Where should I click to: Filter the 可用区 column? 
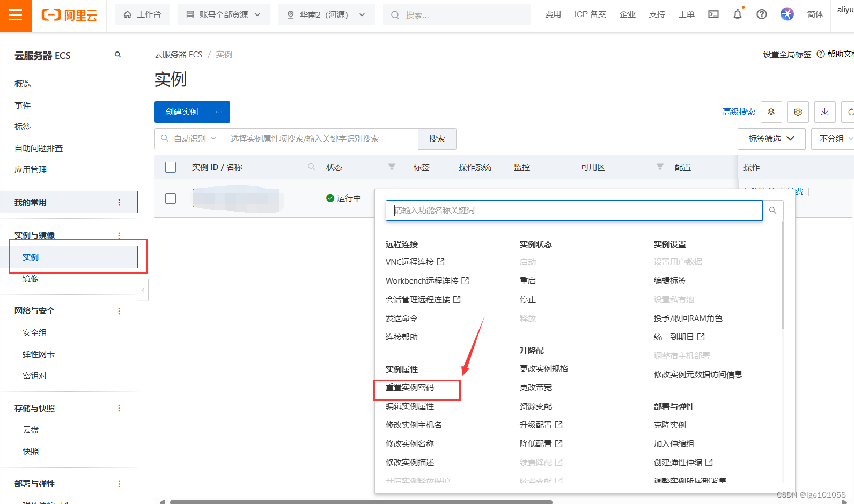click(660, 167)
